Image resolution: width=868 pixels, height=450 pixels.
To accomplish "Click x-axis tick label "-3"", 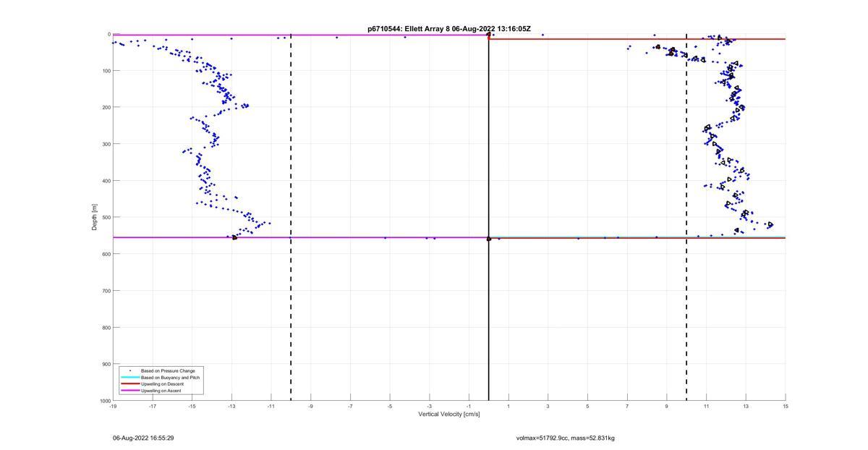I will [429, 406].
